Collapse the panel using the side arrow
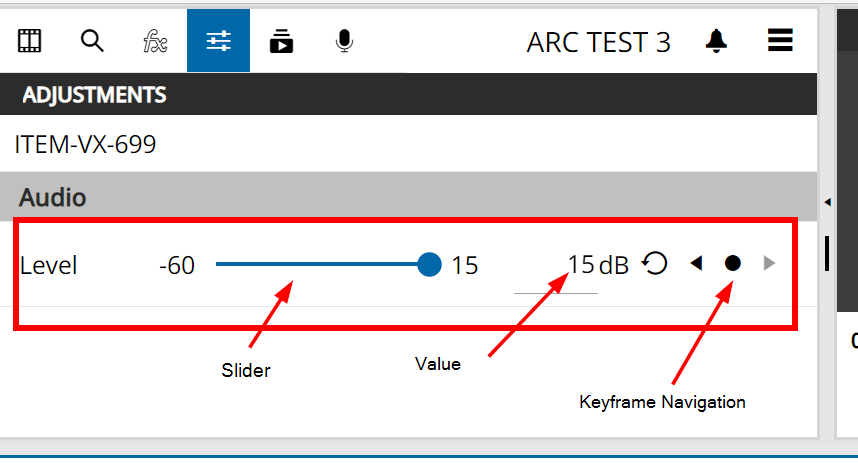The height and width of the screenshot is (463, 858). 827,202
